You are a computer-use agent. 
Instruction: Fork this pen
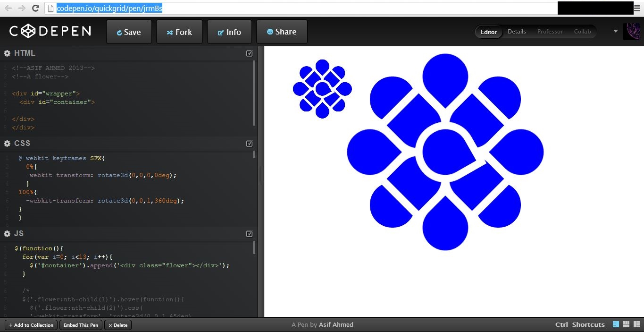coord(179,32)
